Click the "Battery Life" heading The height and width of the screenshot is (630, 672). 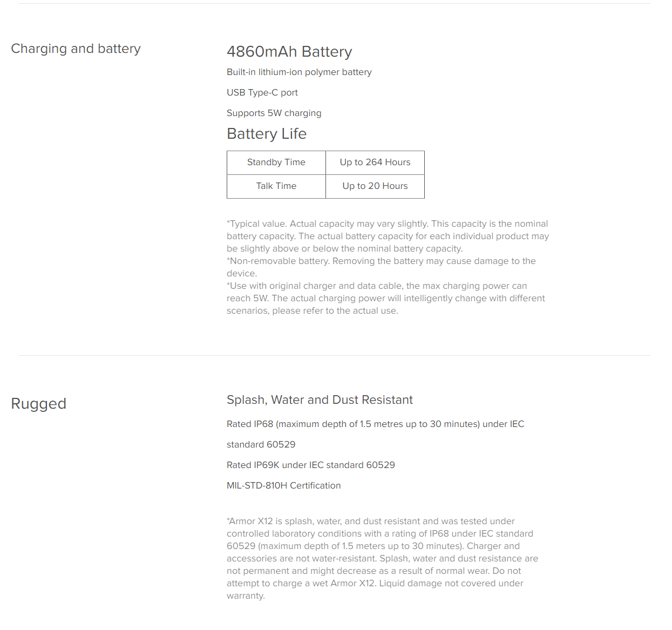[267, 134]
